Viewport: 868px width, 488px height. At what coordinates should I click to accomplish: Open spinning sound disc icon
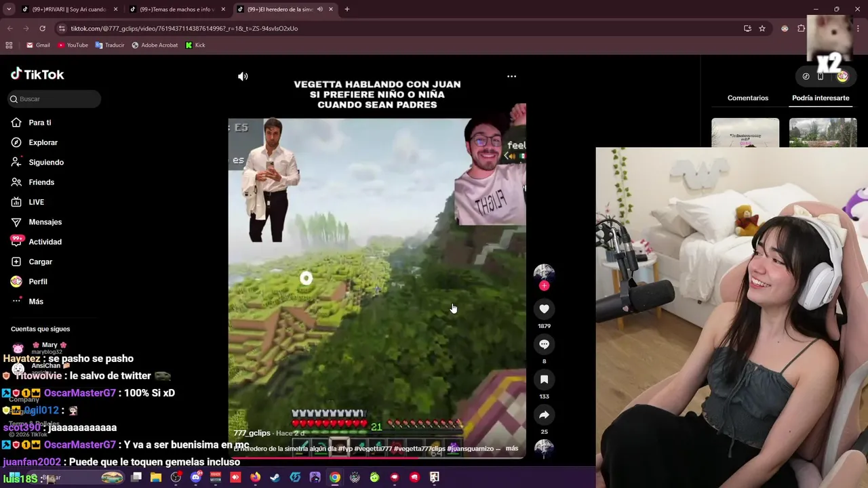pos(544,449)
